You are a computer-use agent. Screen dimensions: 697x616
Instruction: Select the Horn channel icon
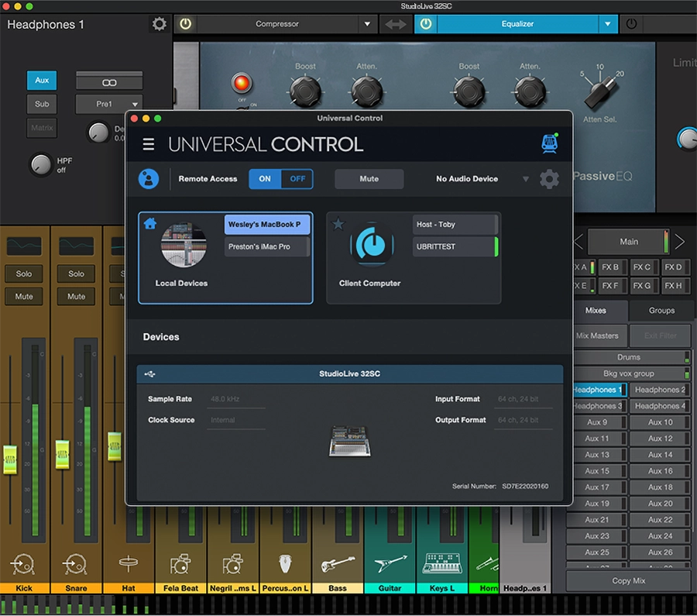pos(487,564)
